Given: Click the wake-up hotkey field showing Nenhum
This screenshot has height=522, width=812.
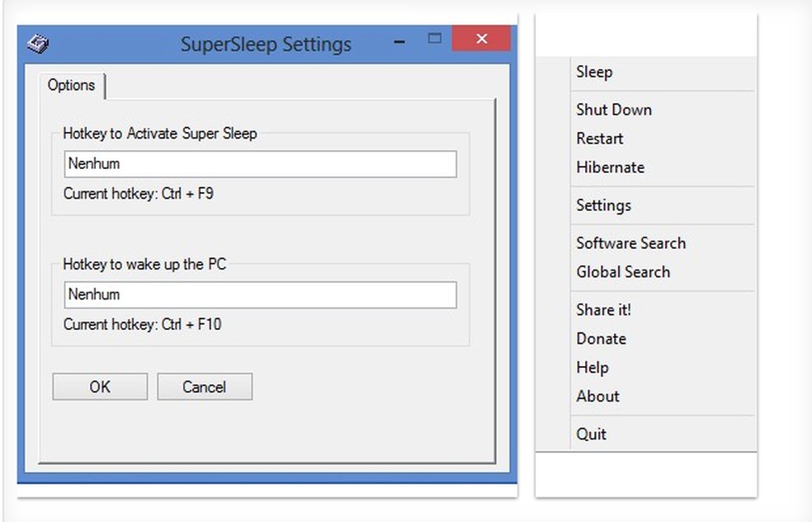Looking at the screenshot, I should click(259, 294).
